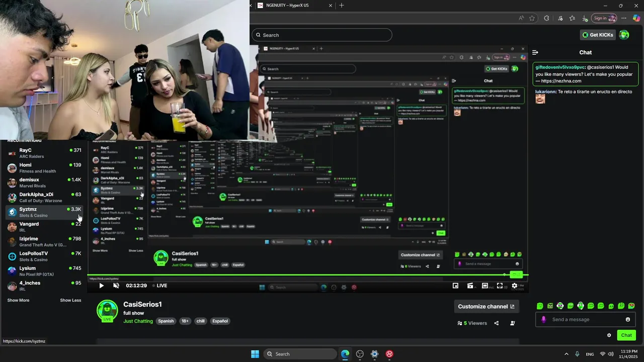Viewport: 644px width, 362px height.
Task: Open the Windows Start menu
Action: [x=255, y=354]
